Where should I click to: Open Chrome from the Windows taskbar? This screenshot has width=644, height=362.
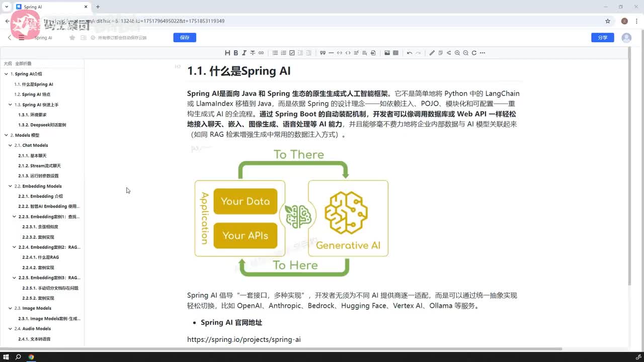click(x=31, y=357)
